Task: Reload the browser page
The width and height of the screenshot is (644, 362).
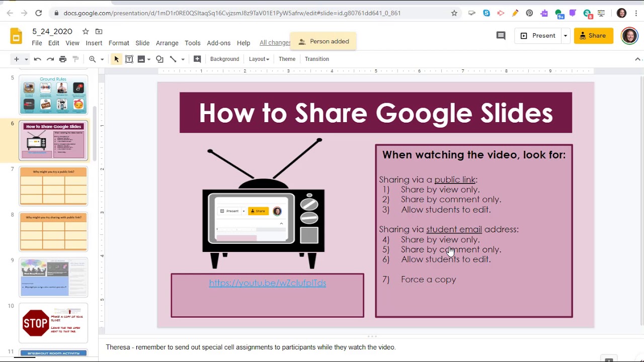Action: pyautogui.click(x=39, y=13)
